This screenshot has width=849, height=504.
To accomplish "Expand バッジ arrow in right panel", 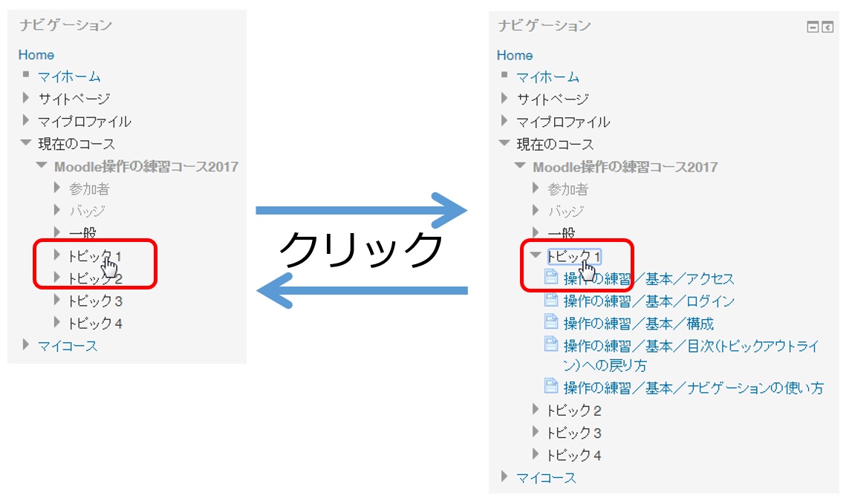I will click(536, 211).
